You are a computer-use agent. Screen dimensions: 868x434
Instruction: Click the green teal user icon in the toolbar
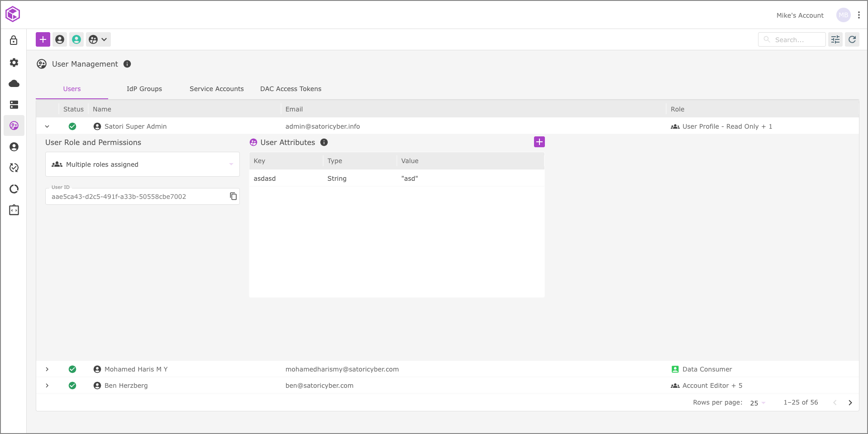76,39
